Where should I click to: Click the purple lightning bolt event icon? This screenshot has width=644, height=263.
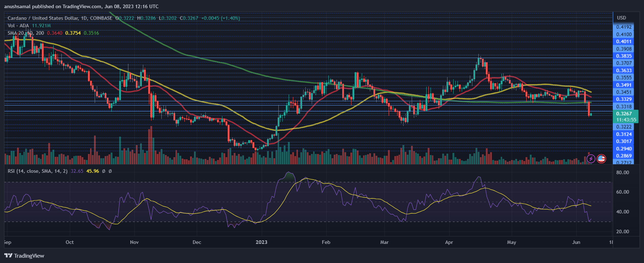[x=591, y=159]
